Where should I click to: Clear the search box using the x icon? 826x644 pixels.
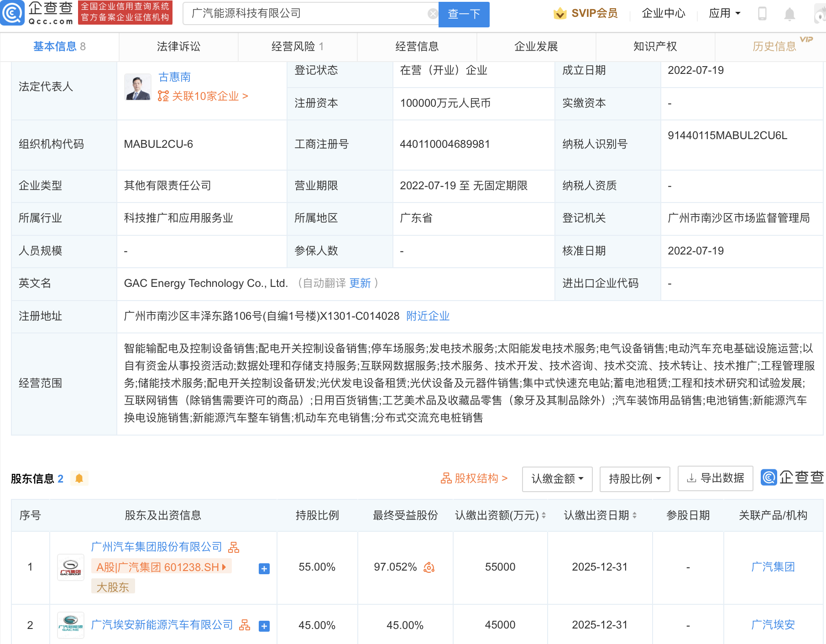(432, 13)
